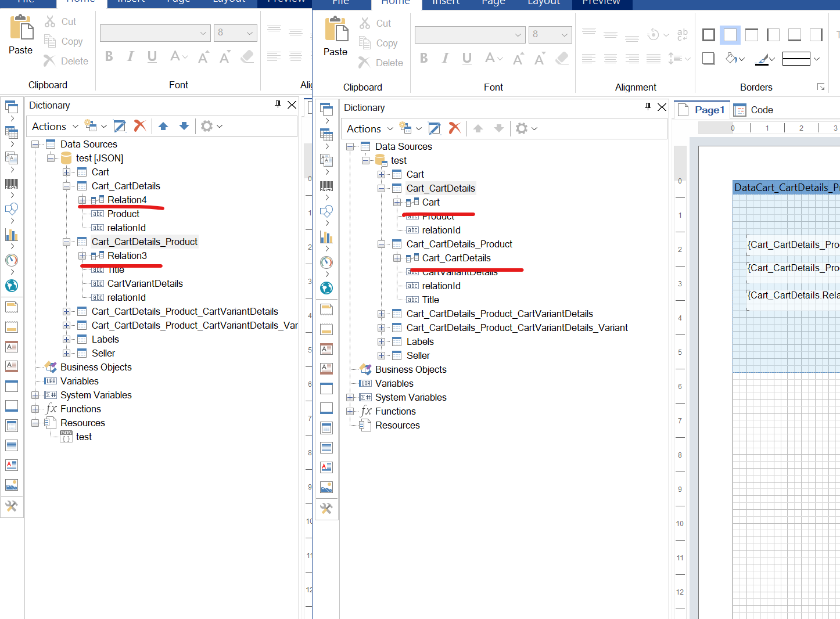Click the gauge icon in the left toolbox
This screenshot has height=619, width=840.
(12, 260)
